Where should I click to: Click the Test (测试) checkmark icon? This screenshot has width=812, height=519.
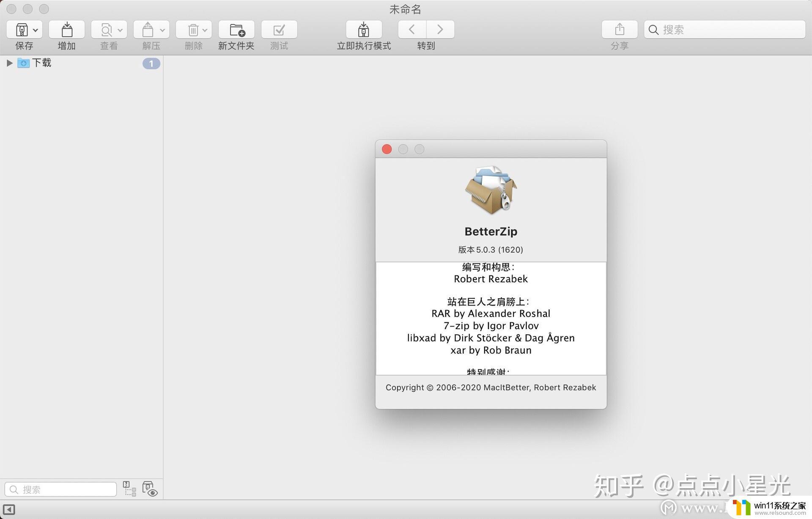[279, 30]
